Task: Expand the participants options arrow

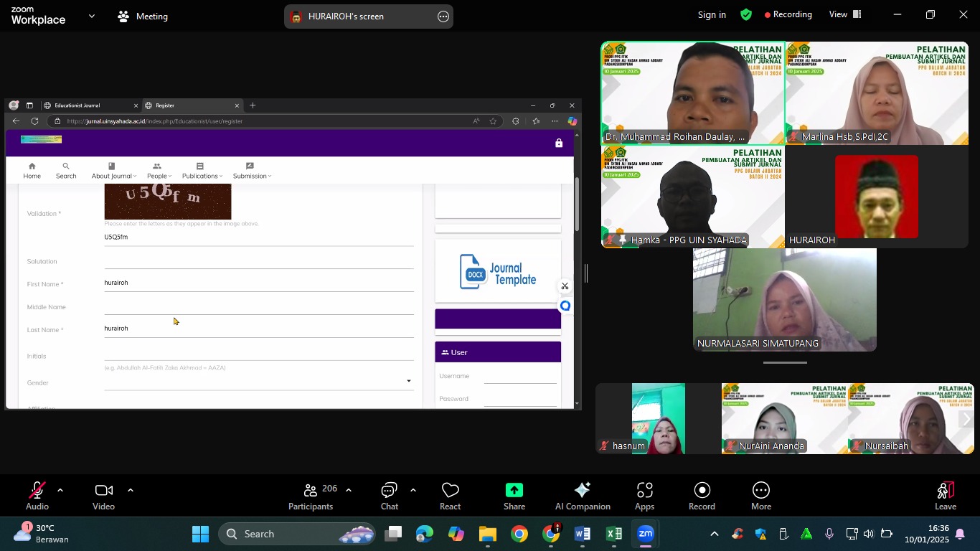Action: 349,491
